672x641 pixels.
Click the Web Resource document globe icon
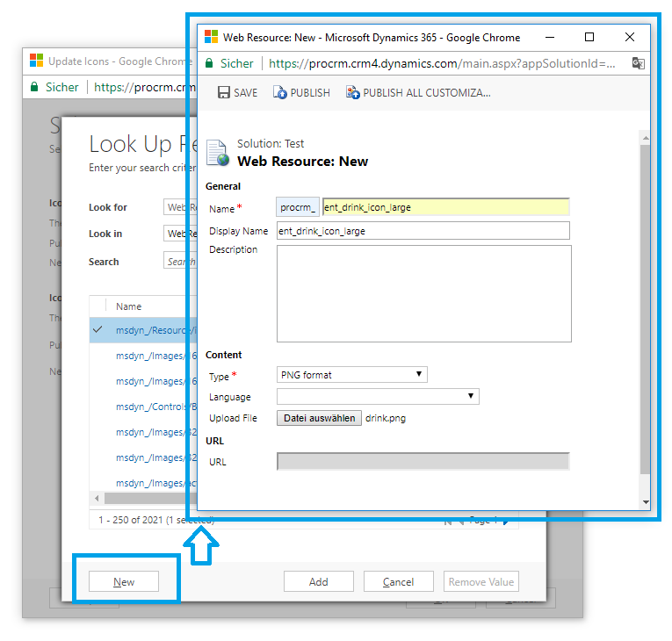click(217, 153)
